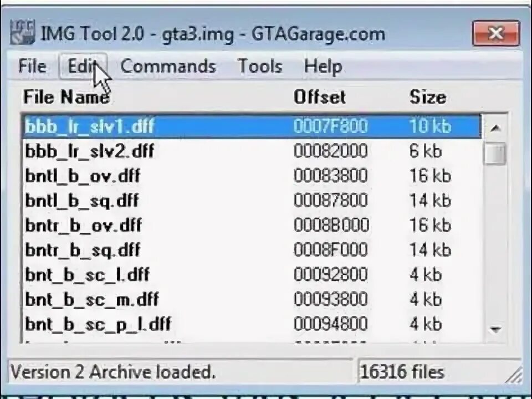Sort the list by the Size column header
The width and height of the screenshot is (532, 399).
coord(427,97)
